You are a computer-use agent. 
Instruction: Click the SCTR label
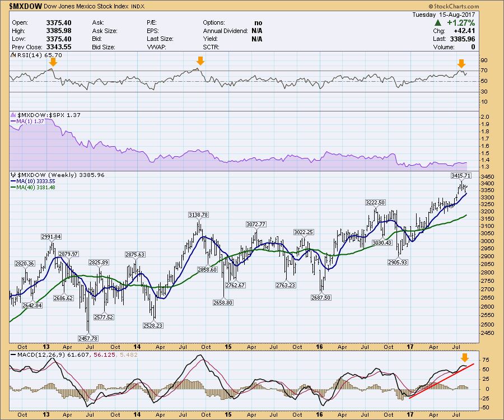click(x=211, y=47)
